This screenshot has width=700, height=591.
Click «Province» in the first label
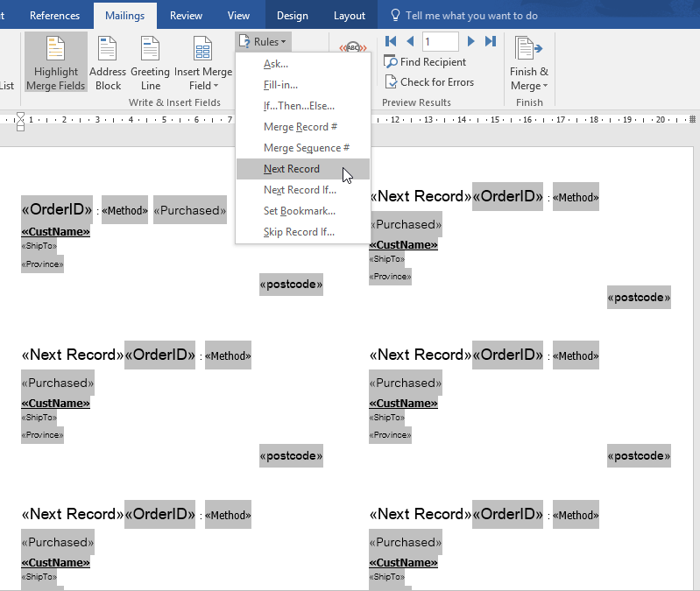point(42,264)
